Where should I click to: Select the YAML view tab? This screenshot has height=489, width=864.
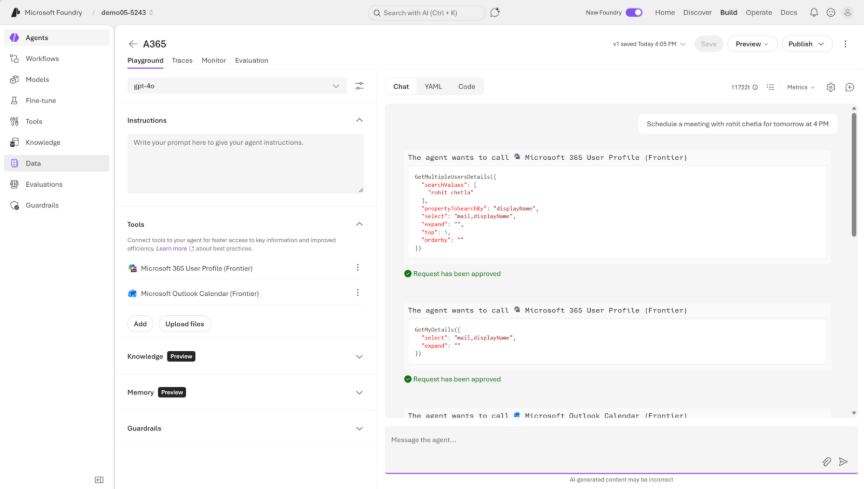(433, 87)
